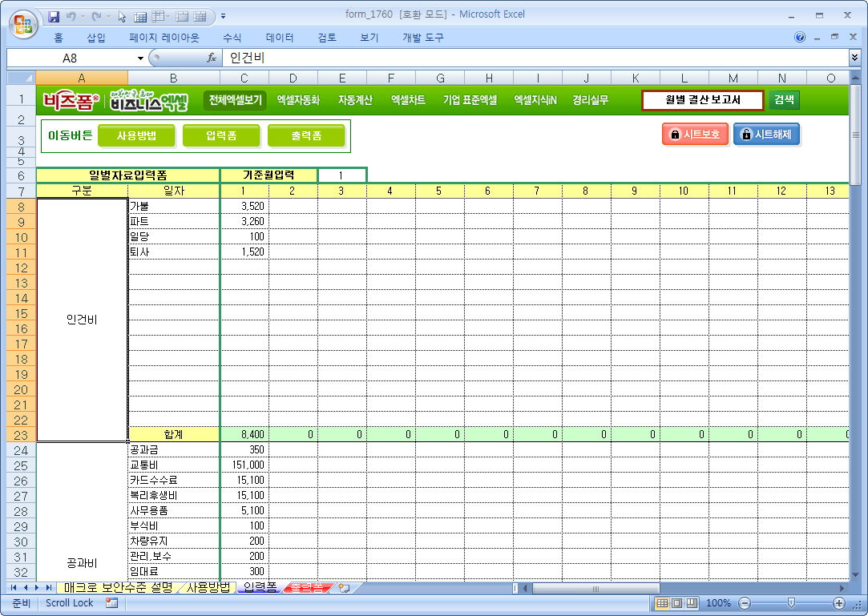Click the insert function fx icon

tap(212, 58)
